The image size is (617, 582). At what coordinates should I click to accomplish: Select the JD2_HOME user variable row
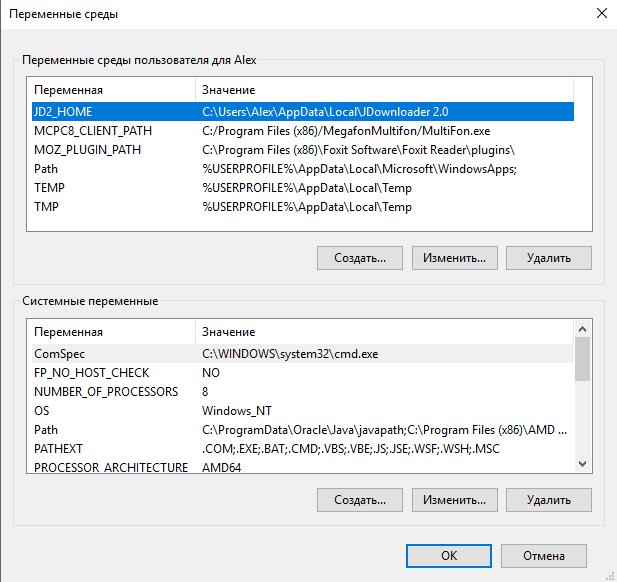(x=62, y=112)
